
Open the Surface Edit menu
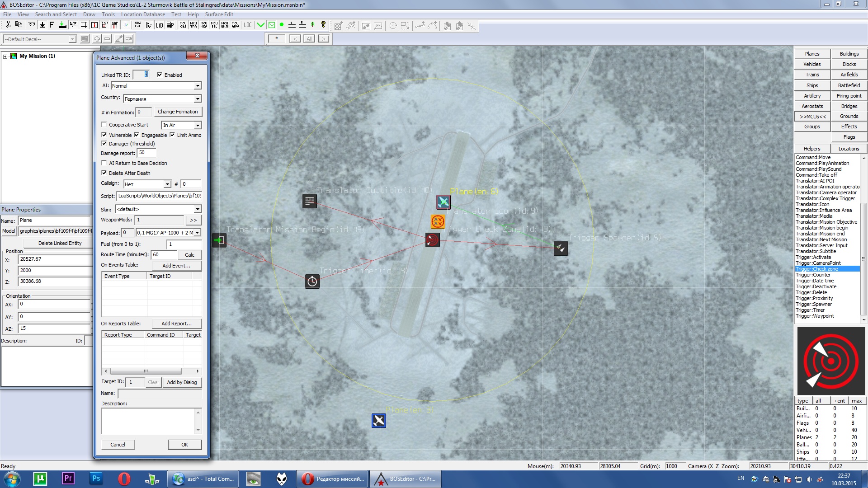[x=219, y=14]
